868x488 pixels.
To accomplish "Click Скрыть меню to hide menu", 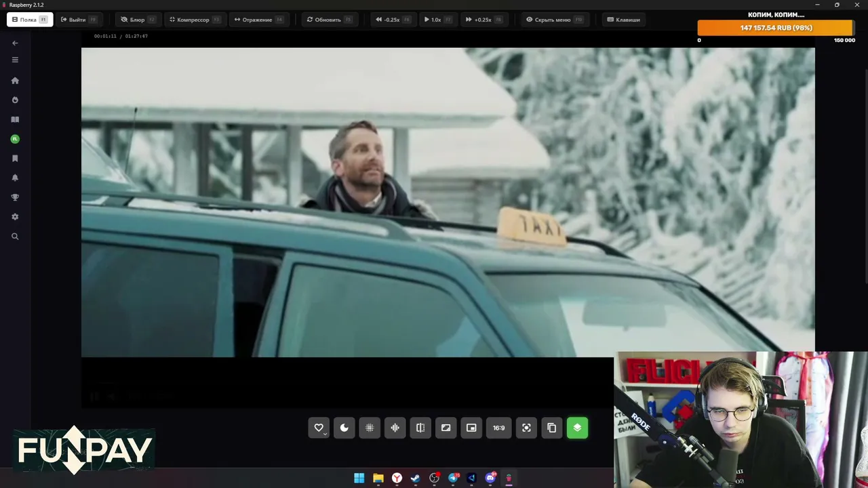I will click(554, 20).
